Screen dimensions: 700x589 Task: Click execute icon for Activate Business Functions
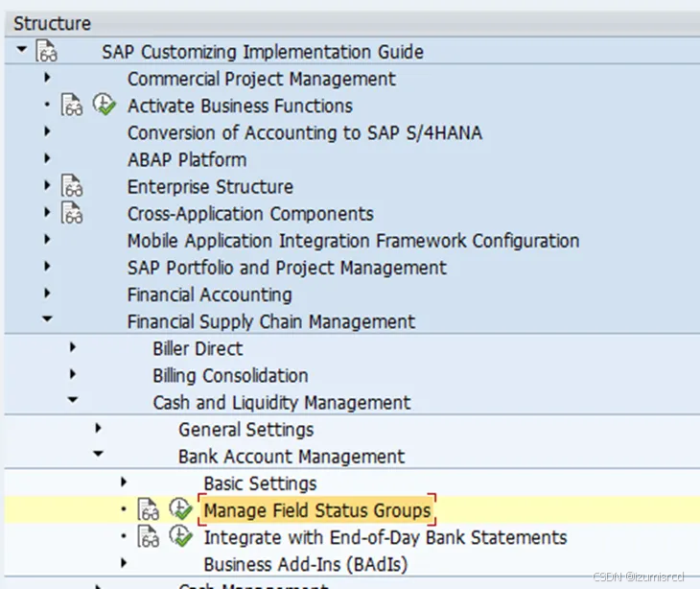tap(104, 106)
